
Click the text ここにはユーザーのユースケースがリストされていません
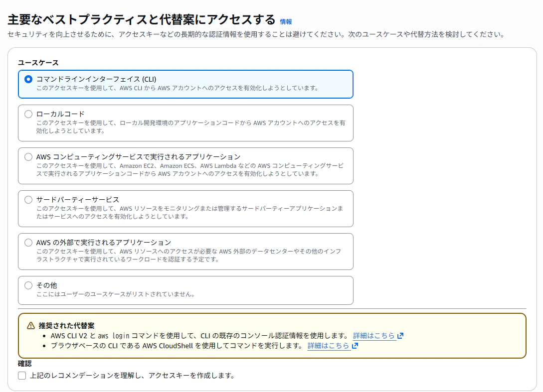[x=115, y=294]
